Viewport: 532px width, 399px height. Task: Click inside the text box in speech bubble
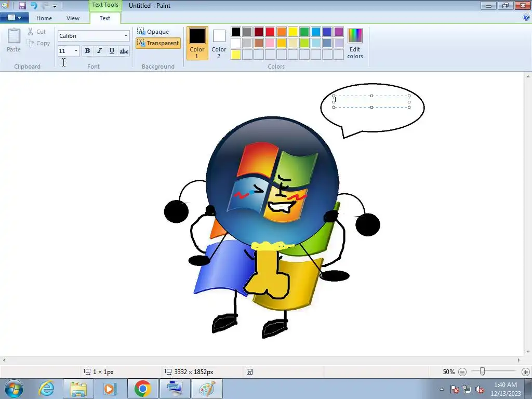(x=371, y=101)
